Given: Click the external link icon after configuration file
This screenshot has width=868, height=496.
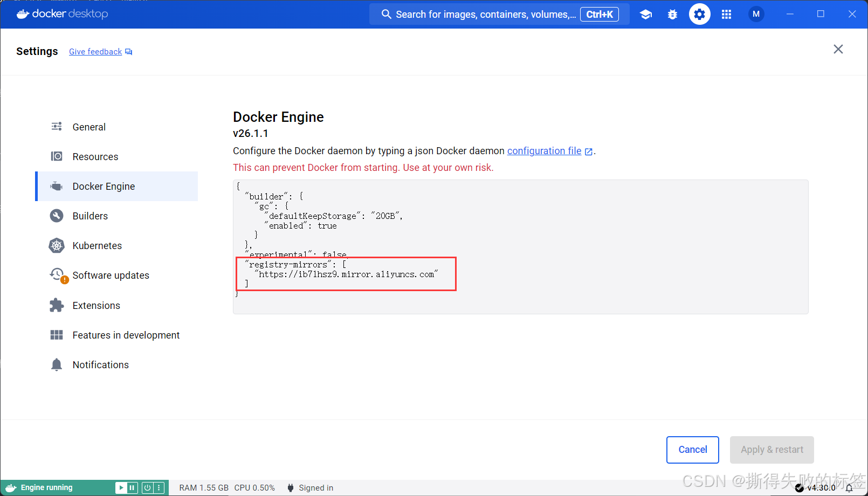Looking at the screenshot, I should tap(589, 151).
